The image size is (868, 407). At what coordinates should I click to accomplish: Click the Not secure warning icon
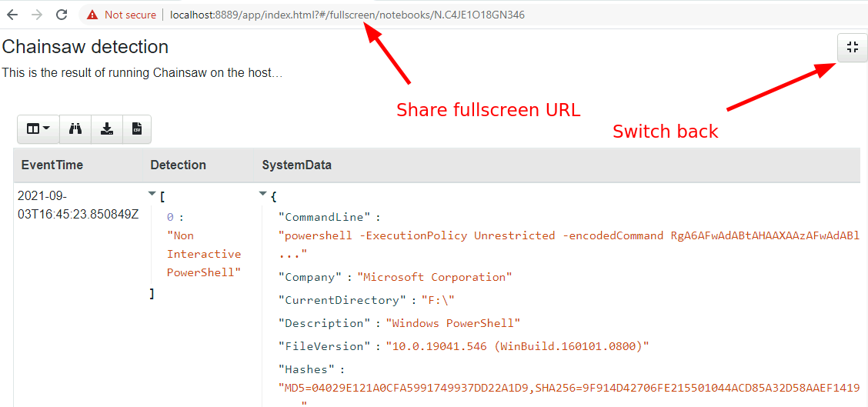92,15
